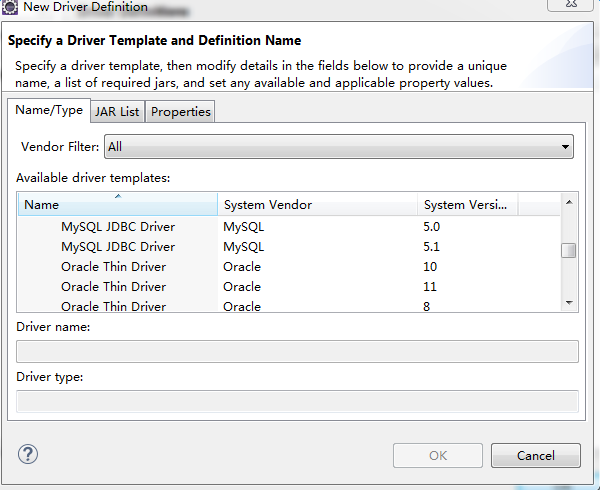Image resolution: width=600 pixels, height=490 pixels.
Task: Sort by the System Vendor column header
Action: click(318, 205)
